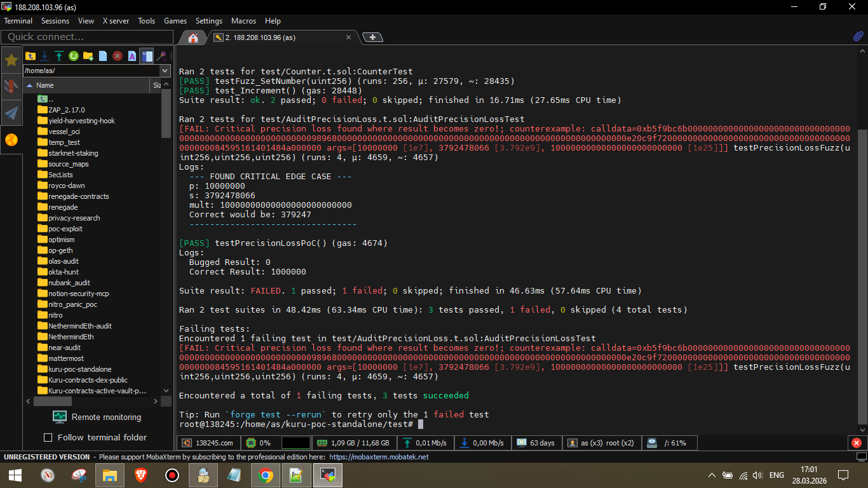Open the Favorites star sidebar tab
This screenshot has height=488, width=868.
[x=11, y=60]
